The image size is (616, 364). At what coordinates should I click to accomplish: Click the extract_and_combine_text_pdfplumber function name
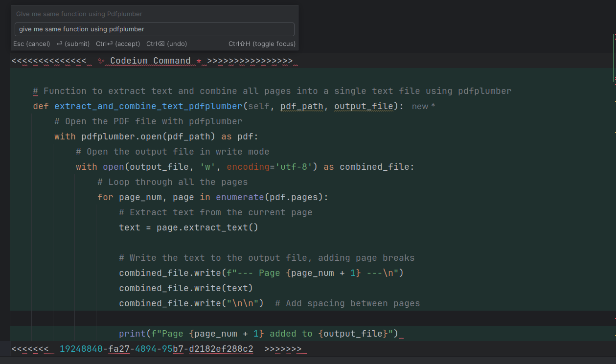point(148,106)
